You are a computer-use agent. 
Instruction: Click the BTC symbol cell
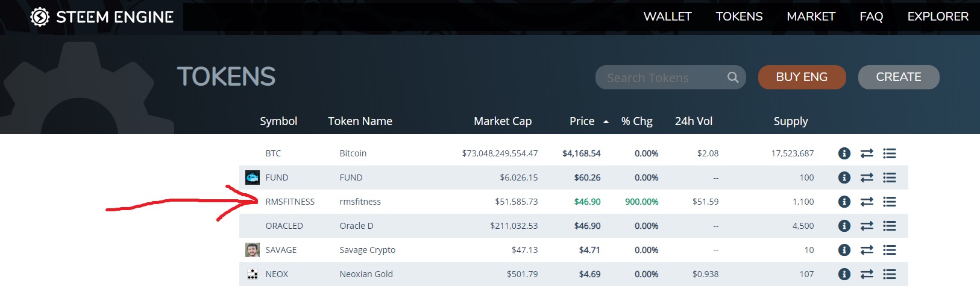coord(273,153)
